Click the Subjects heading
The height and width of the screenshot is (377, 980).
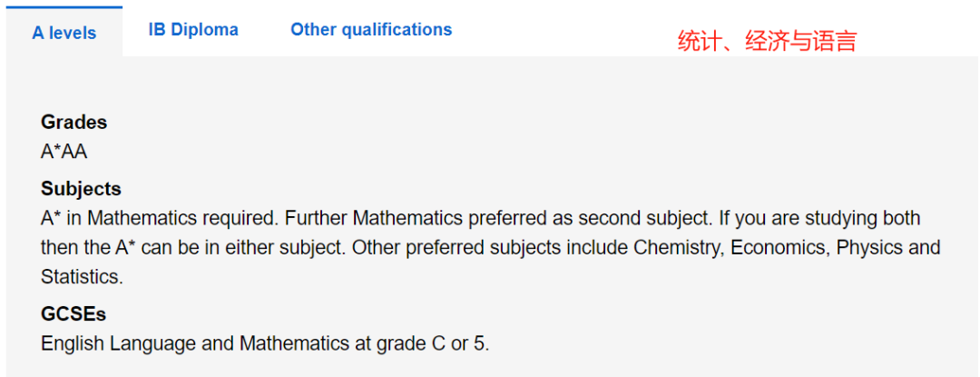(x=82, y=189)
